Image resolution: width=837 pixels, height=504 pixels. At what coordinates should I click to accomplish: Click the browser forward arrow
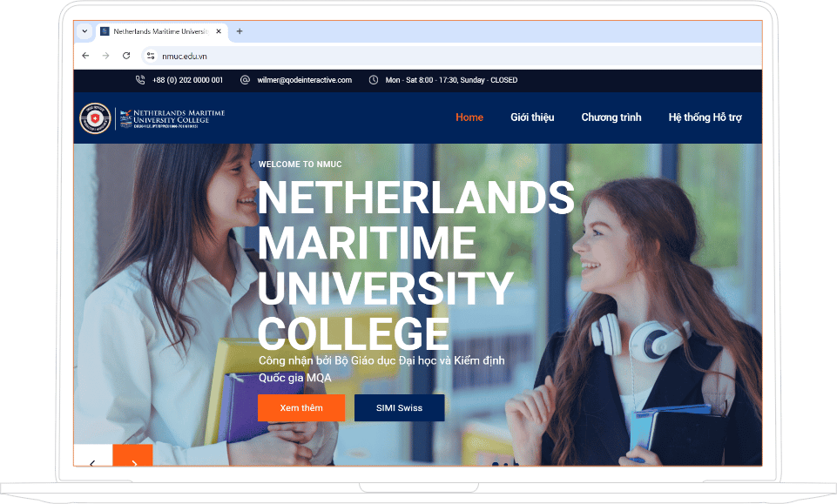coord(105,56)
